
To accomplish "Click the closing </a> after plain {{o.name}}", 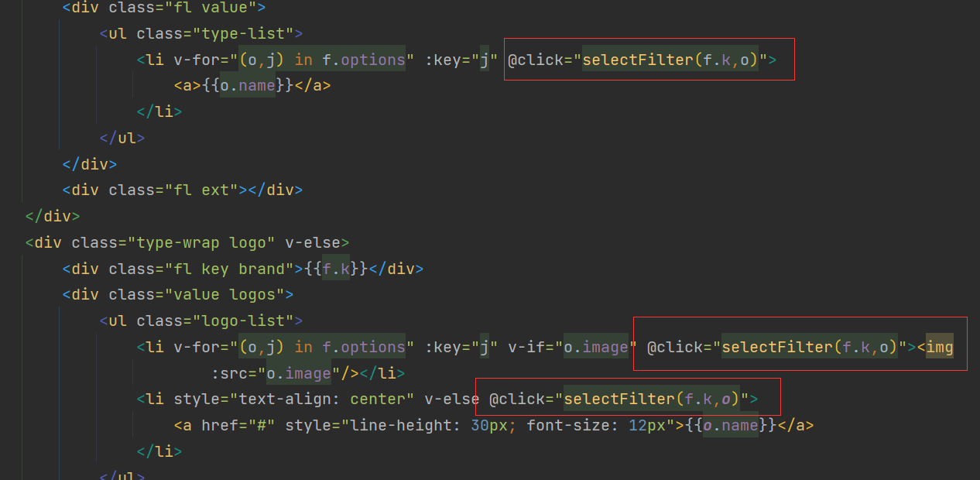I will [x=313, y=86].
